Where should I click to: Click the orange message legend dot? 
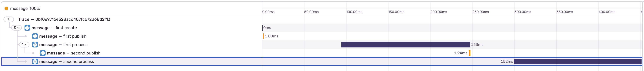[6, 9]
